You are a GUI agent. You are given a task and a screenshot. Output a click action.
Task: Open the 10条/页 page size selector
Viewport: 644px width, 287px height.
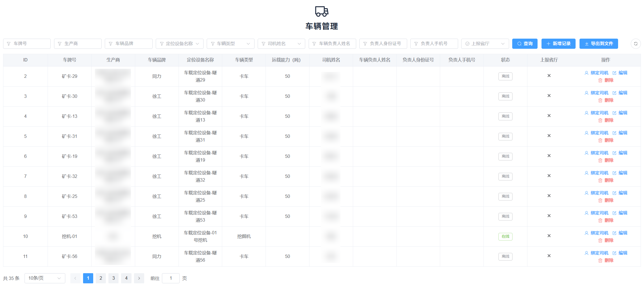(x=44, y=278)
